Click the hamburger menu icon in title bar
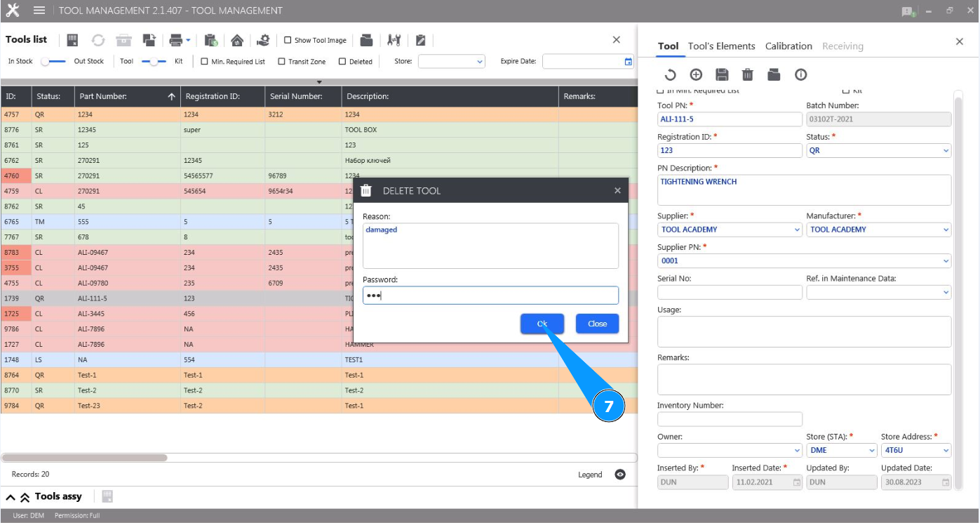This screenshot has width=980, height=523. click(39, 11)
